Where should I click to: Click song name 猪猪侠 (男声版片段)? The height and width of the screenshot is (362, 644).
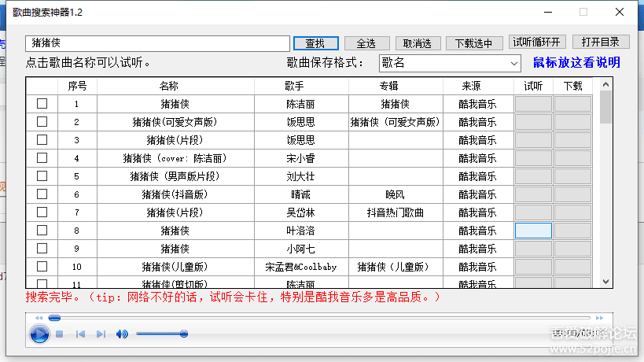[175, 176]
